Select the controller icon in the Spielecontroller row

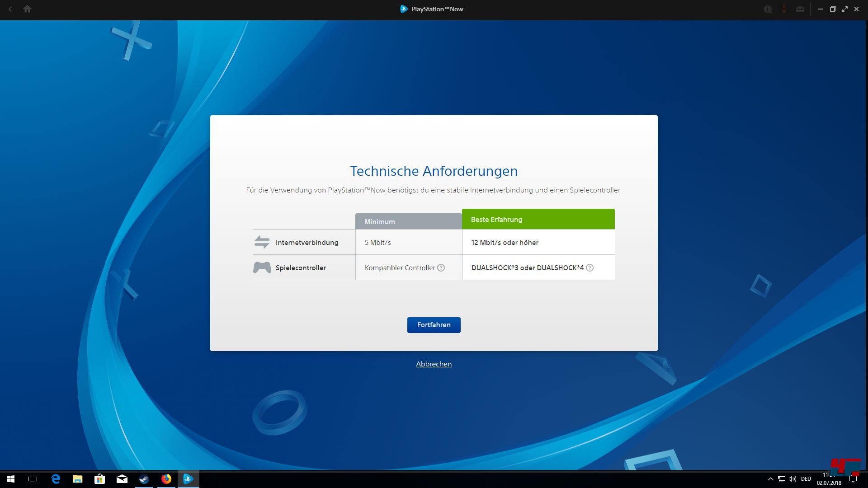point(262,267)
